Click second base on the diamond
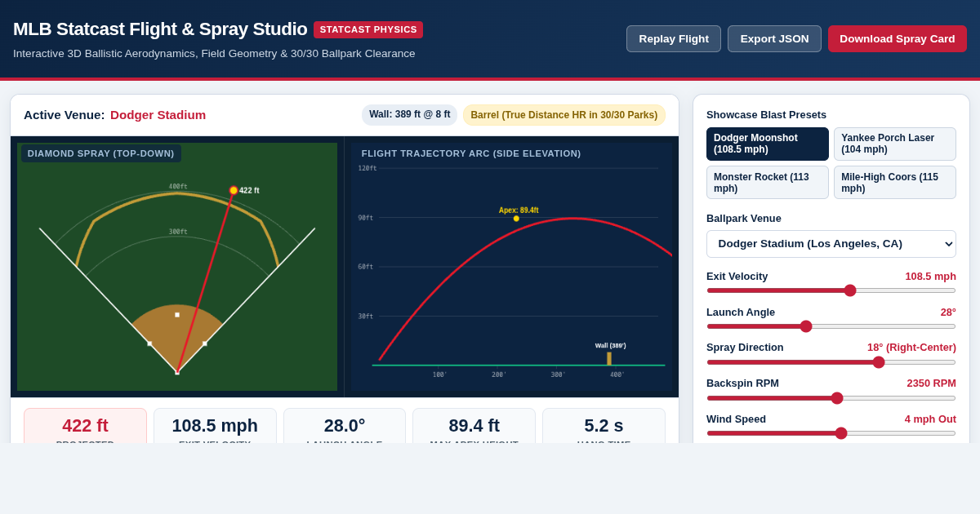The height and width of the screenshot is (514, 980). [177, 315]
